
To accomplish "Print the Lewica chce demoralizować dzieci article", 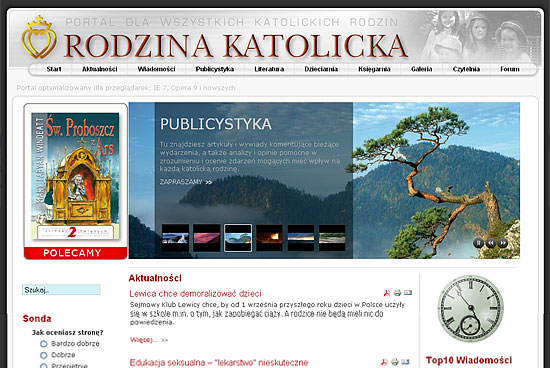I will [397, 293].
